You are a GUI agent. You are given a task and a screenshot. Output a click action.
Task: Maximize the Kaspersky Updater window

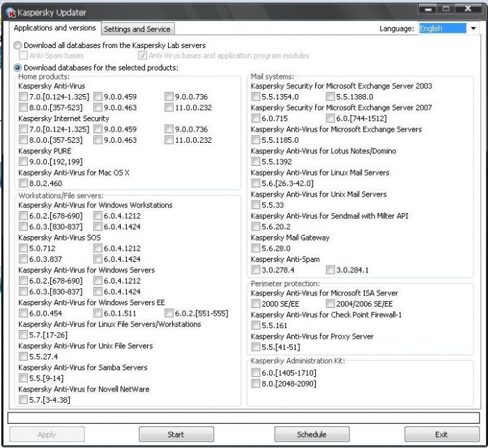pos(446,9)
